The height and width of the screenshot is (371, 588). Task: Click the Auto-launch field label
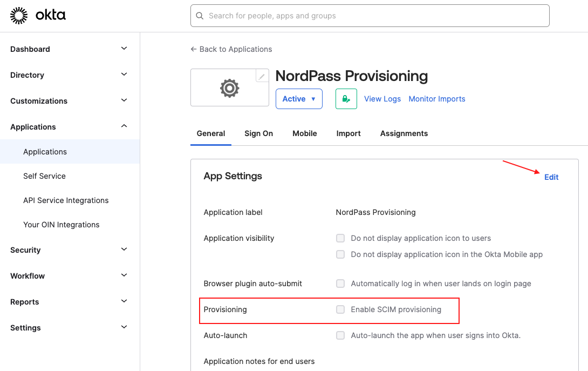(x=225, y=336)
